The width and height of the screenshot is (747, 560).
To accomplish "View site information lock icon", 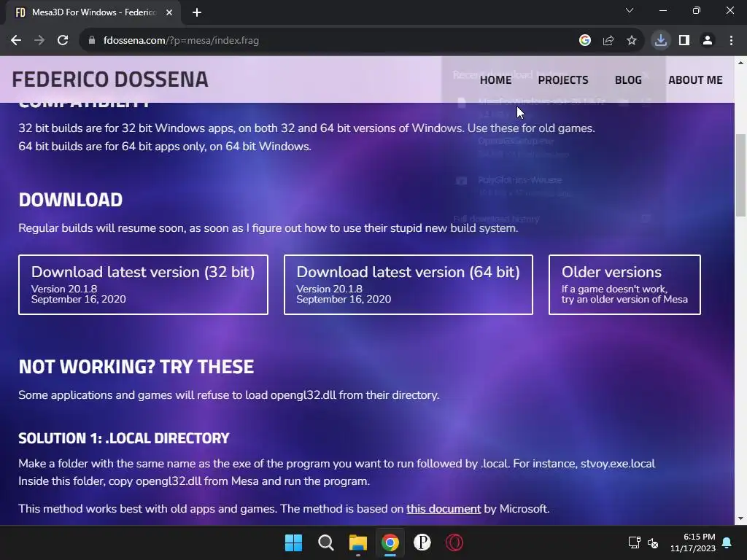I will pyautogui.click(x=92, y=41).
